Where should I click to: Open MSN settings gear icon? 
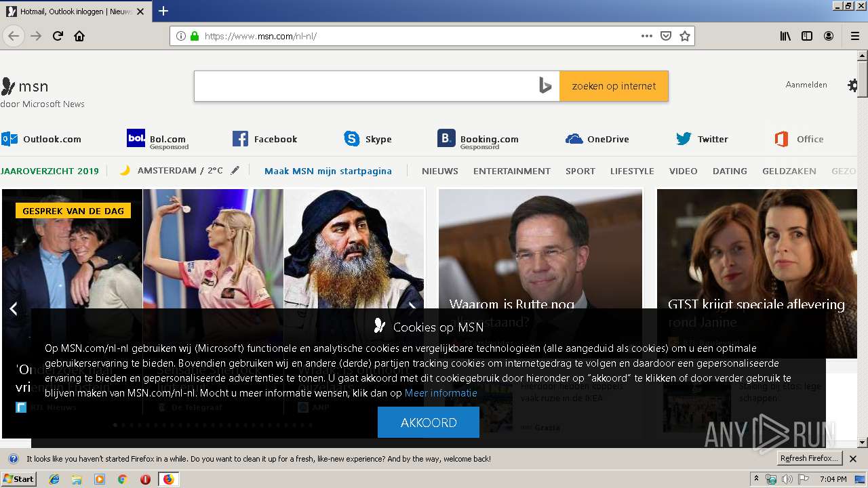tap(853, 85)
